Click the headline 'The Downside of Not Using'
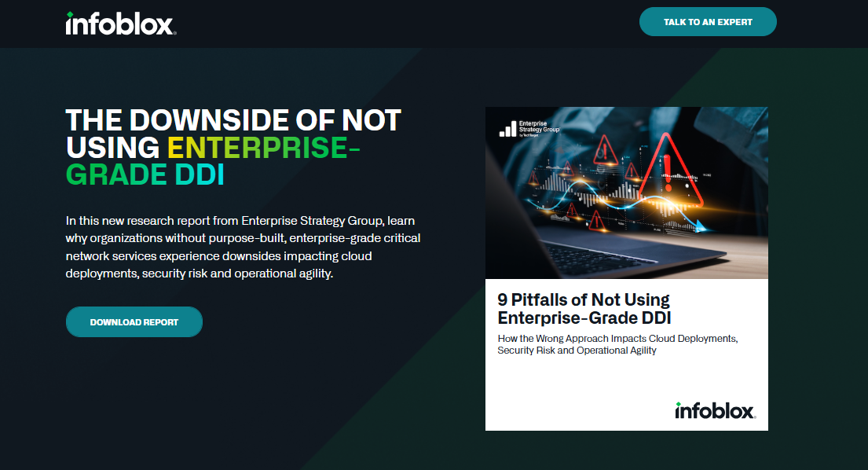 pos(233,134)
